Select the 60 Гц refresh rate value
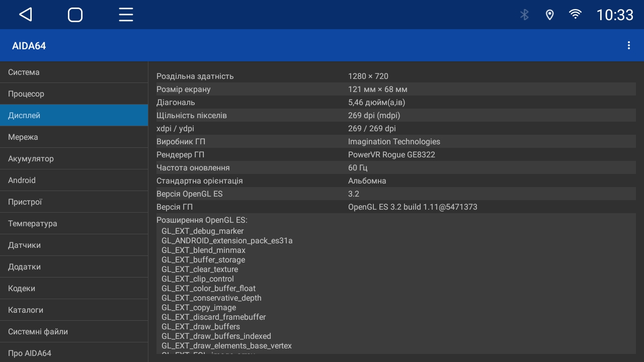Image resolution: width=644 pixels, height=362 pixels. pos(358,168)
